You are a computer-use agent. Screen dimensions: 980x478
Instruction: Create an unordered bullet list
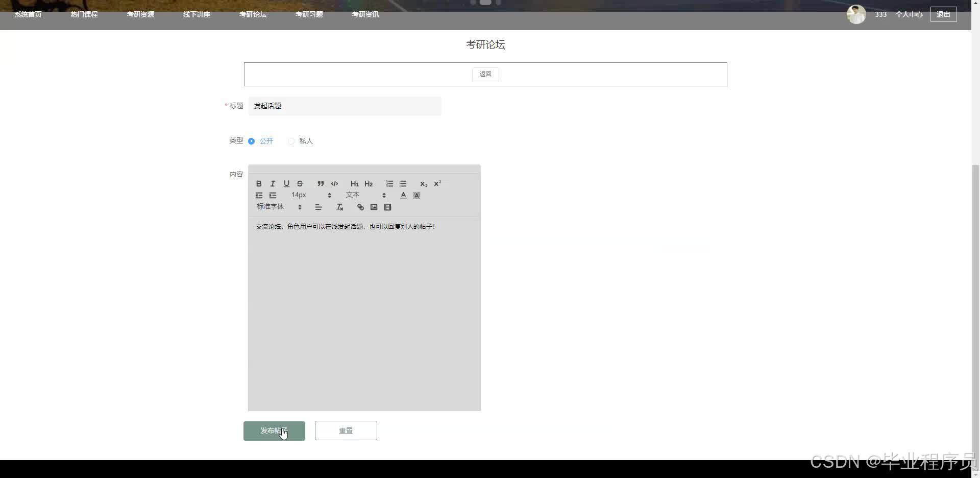(x=403, y=183)
